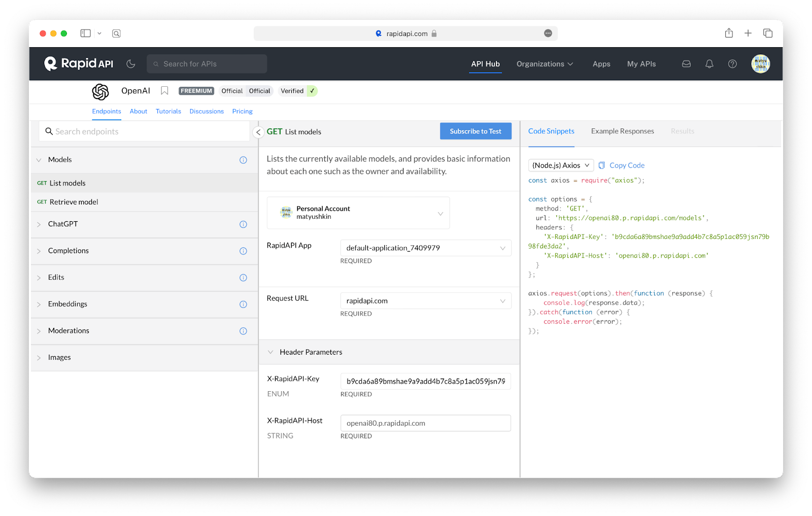Click the Subscribe to Test button
The image size is (812, 516).
tap(476, 131)
